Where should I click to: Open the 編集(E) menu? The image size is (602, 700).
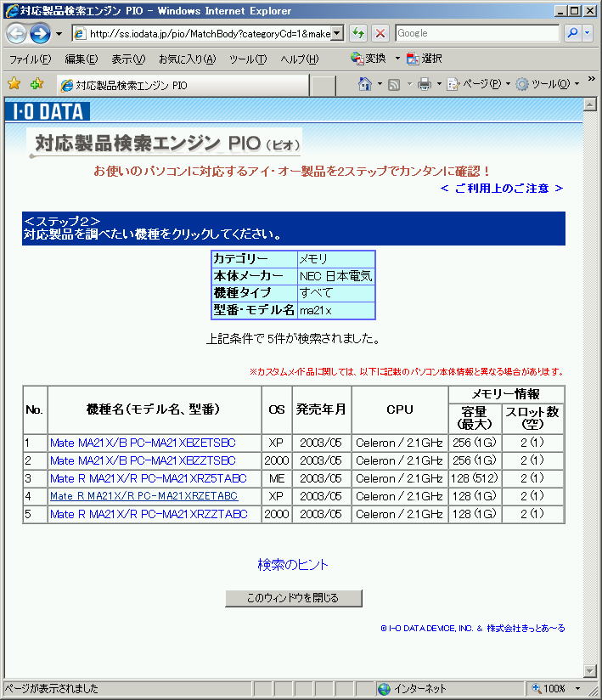[x=82, y=59]
